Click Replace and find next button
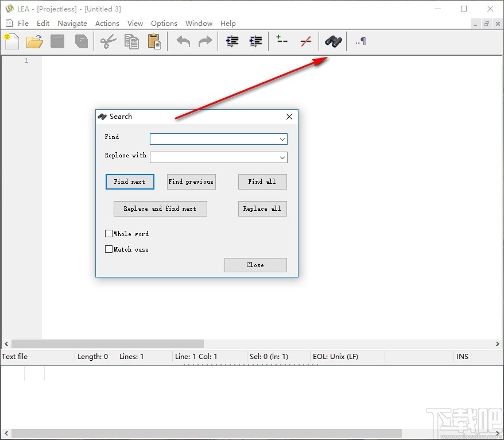Image resolution: width=504 pixels, height=440 pixels. click(x=160, y=209)
